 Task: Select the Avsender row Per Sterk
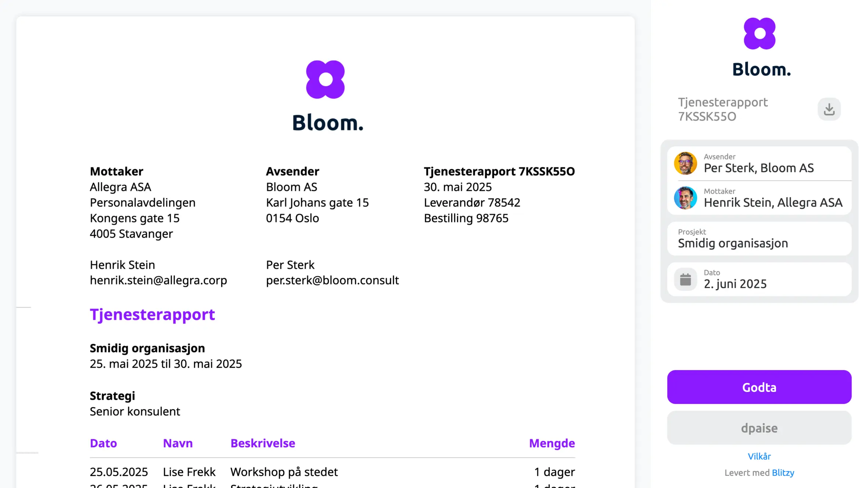coord(759,164)
